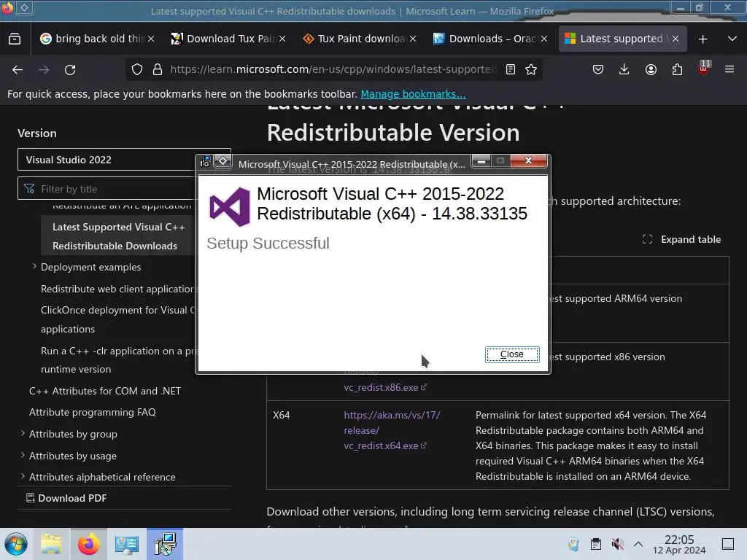
Task: Click Firefox taskbar icon
Action: pyautogui.click(x=88, y=544)
